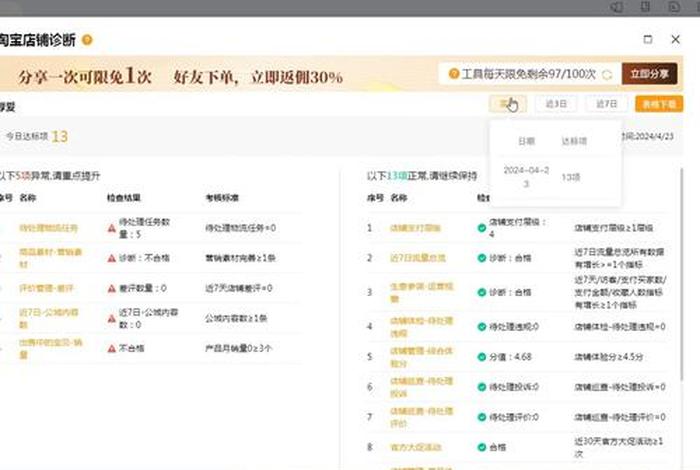Screen dimensions: 700x470
Task: Click green check in row 2 诊断：合格
Action: [482, 258]
